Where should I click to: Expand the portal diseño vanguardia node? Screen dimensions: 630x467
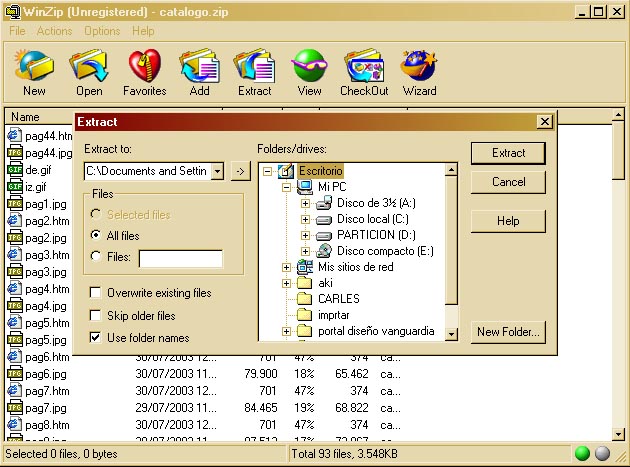(x=286, y=332)
